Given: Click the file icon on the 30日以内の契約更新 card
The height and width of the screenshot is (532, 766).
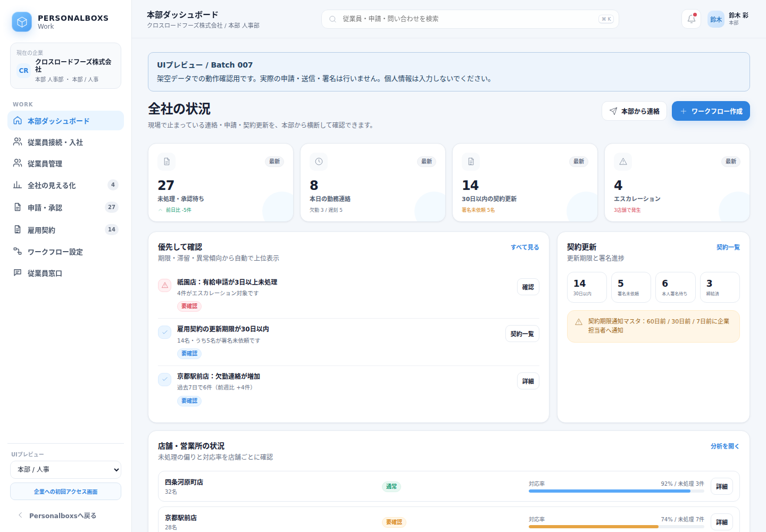Looking at the screenshot, I should point(471,162).
